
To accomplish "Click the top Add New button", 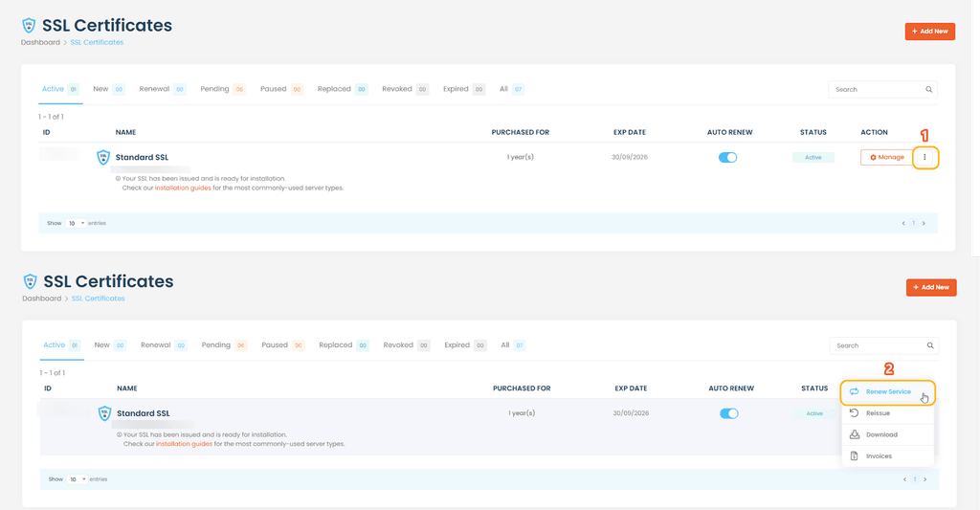I will click(x=929, y=32).
